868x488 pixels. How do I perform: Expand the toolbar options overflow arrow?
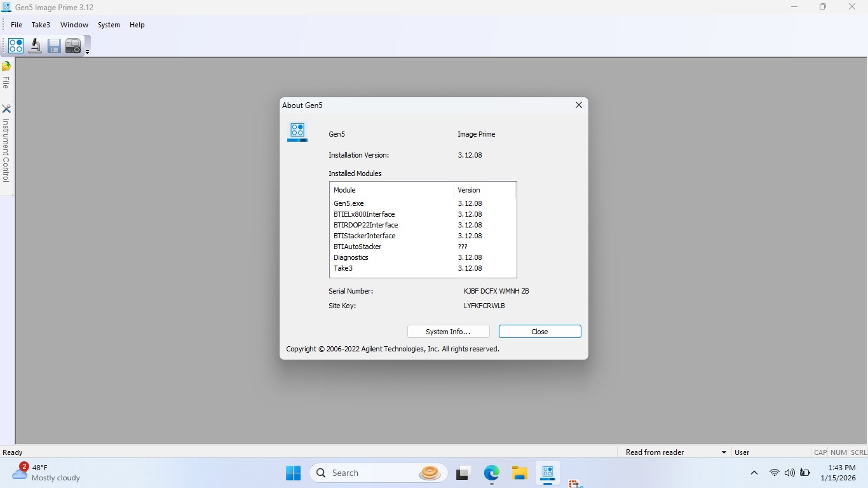click(87, 52)
